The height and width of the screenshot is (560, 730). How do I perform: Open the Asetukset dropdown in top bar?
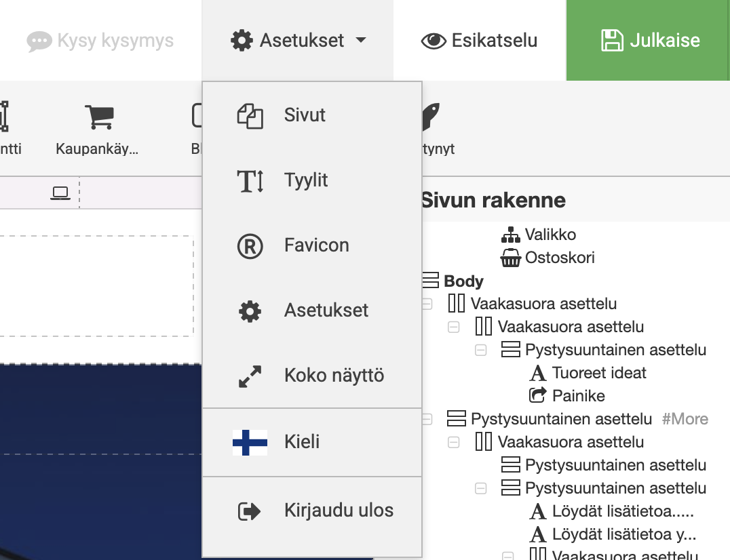pyautogui.click(x=298, y=41)
